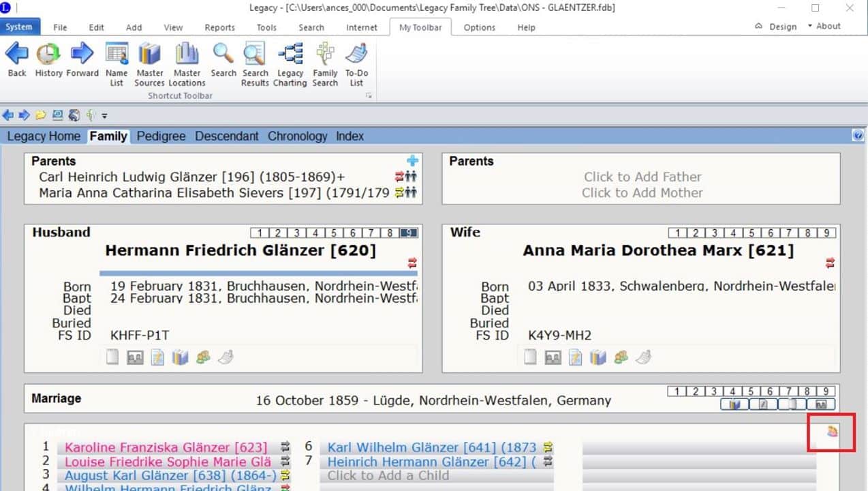Click quick access small forward arrow

pos(24,115)
